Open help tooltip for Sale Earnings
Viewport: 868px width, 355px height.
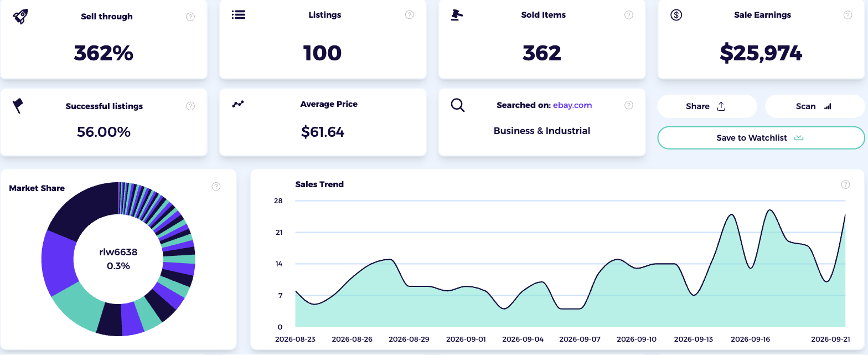click(848, 15)
